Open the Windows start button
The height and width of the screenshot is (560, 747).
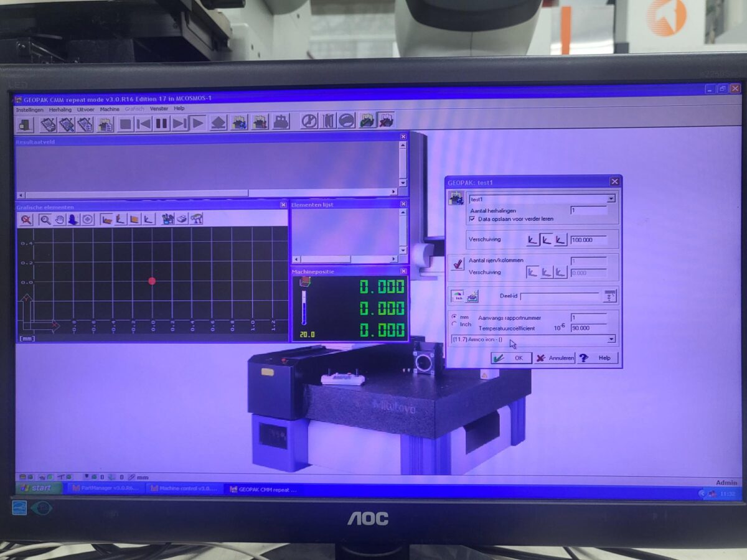point(39,488)
